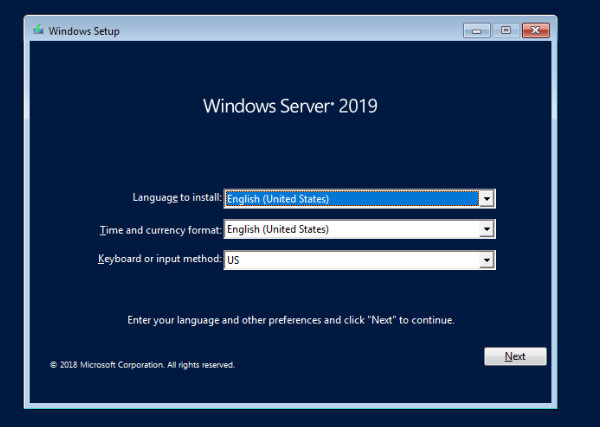Click the 'Language to install:' label
Viewport: 600px width, 427px height.
[x=177, y=197]
